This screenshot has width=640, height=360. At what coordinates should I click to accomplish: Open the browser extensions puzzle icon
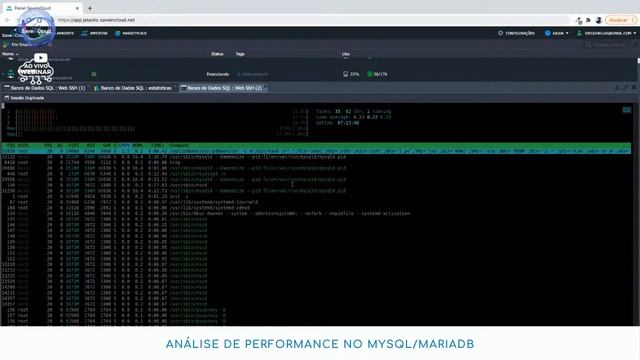[x=588, y=20]
